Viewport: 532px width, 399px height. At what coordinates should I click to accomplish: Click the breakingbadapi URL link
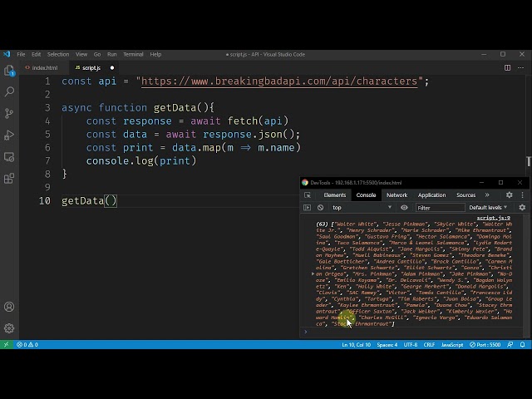pyautogui.click(x=279, y=81)
